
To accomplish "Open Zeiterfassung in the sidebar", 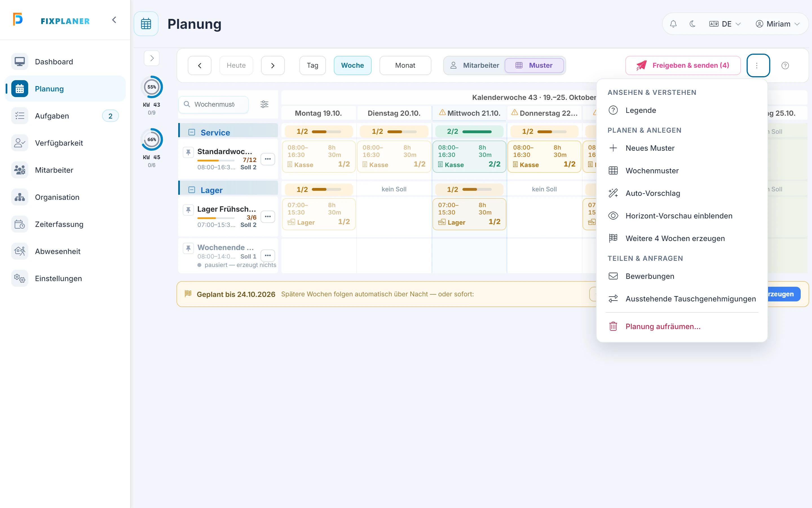I will [65, 224].
